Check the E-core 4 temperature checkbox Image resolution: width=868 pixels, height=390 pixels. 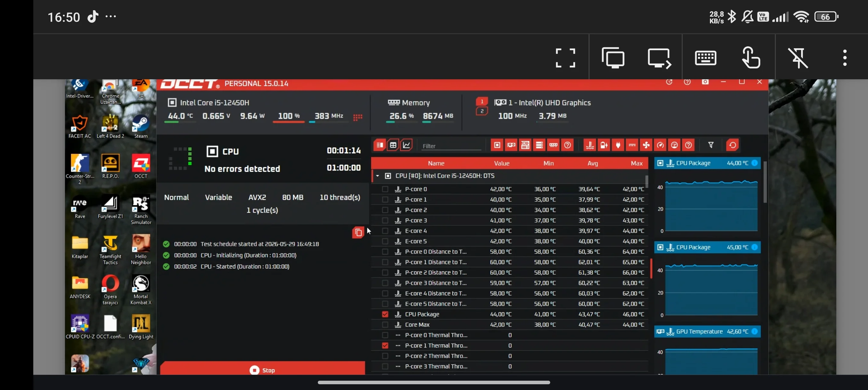[385, 231]
